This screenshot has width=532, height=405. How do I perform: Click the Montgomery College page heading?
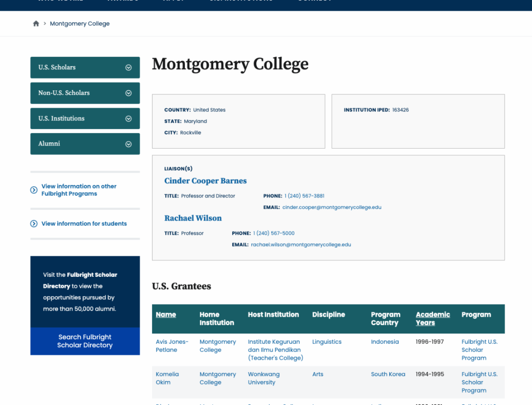pos(230,64)
